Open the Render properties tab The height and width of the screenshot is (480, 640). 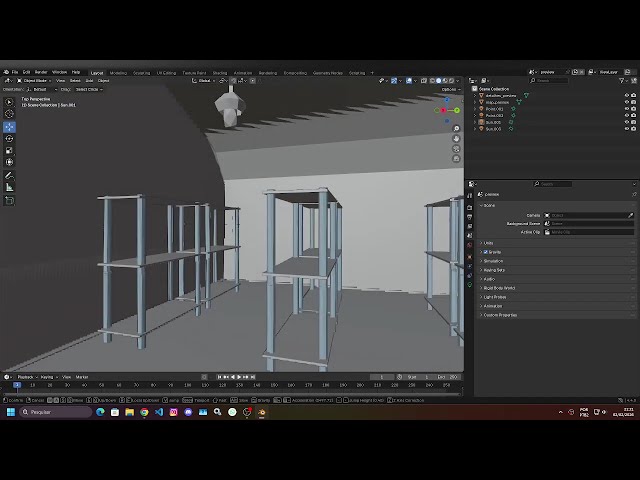point(469,208)
